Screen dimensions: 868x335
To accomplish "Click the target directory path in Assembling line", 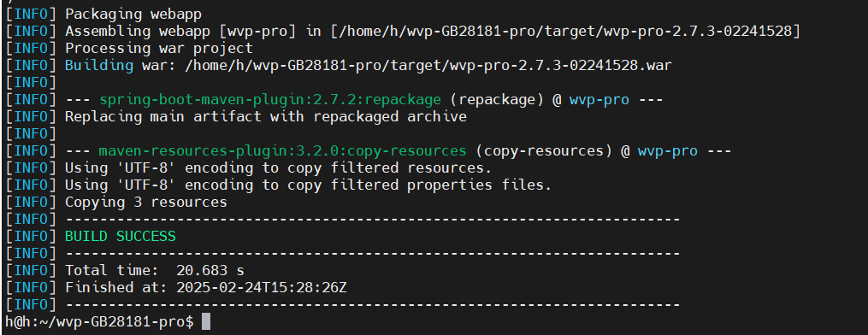I will point(565,32).
